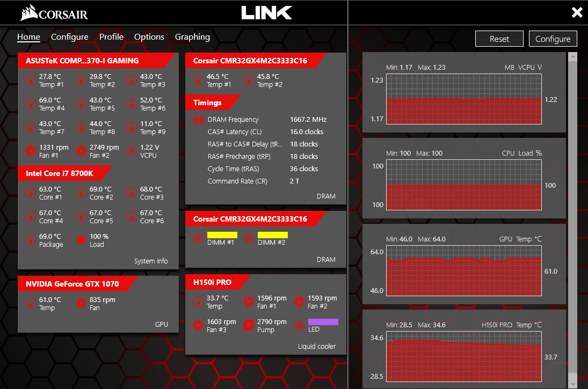The height and width of the screenshot is (389, 588).
Task: Select the DIMM #1 LED icon
Action: pos(198,238)
